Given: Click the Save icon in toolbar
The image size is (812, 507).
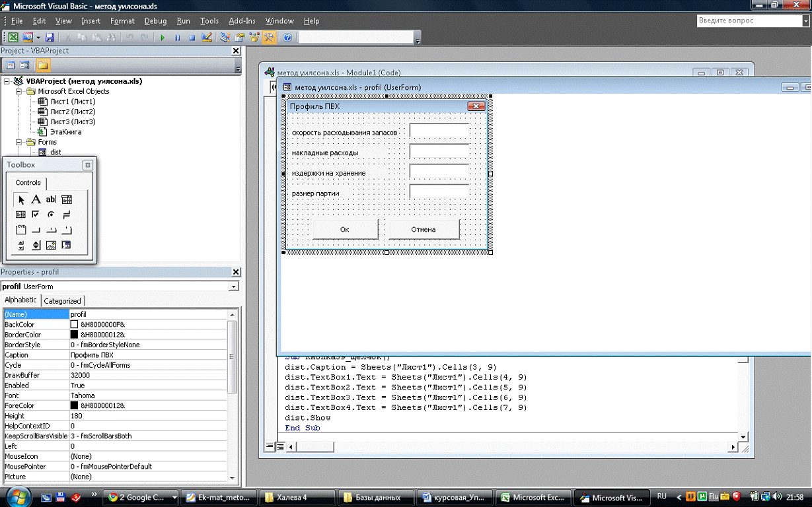Looking at the screenshot, I should pos(51,38).
